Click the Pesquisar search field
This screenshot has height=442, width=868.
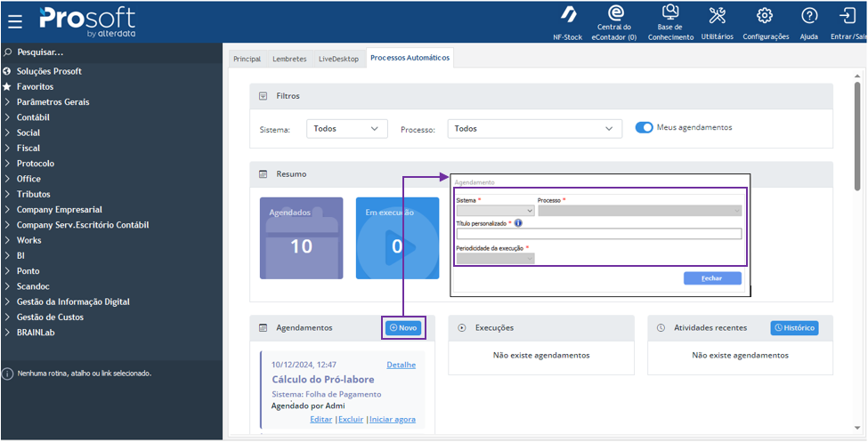[110, 52]
